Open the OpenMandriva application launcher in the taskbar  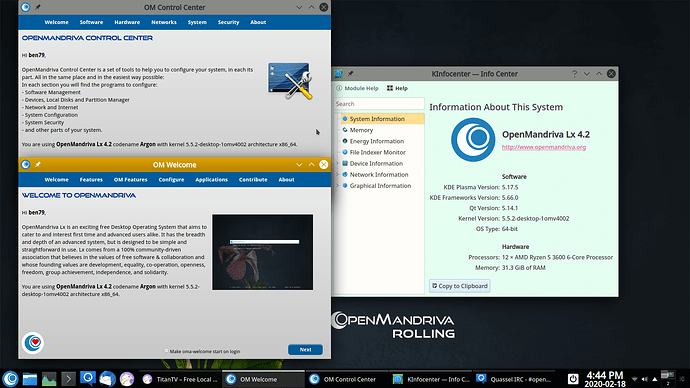point(11,379)
